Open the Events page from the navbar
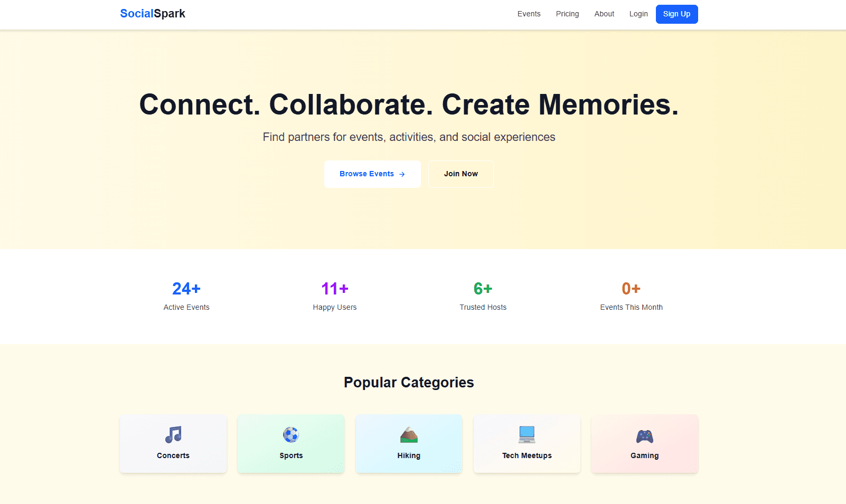846x504 pixels. (x=529, y=14)
